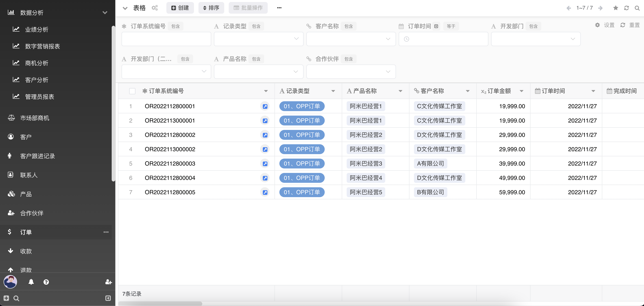Open record link icon for OR2022113000002

265,149
